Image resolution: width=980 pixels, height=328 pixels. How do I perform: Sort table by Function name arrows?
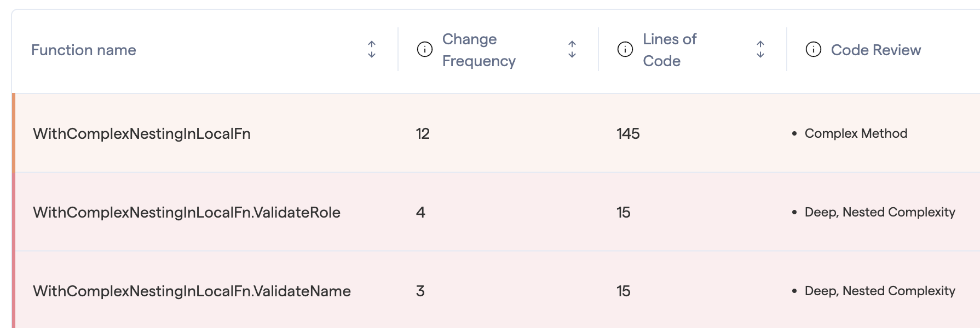(x=372, y=50)
